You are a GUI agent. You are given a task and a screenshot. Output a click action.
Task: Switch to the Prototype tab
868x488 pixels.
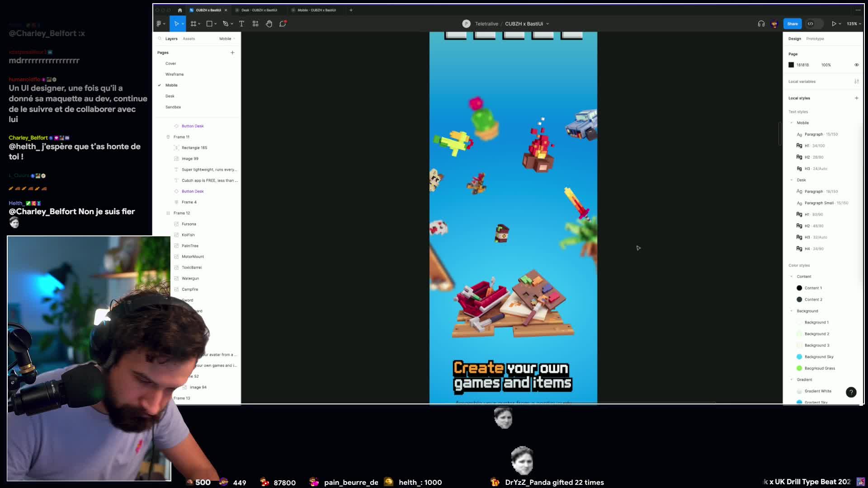pos(815,38)
